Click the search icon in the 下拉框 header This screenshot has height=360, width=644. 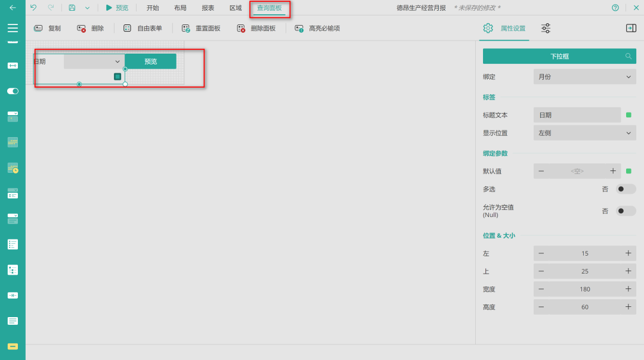click(628, 56)
